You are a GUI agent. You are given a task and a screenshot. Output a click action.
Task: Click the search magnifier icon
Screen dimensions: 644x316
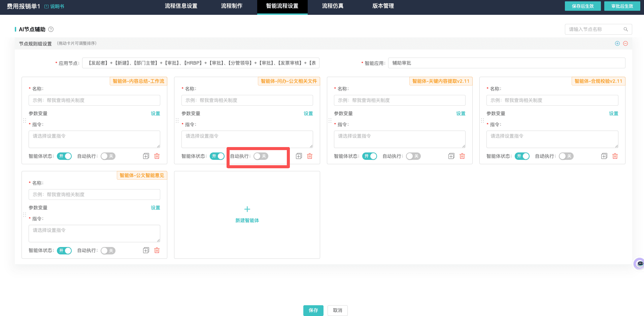(626, 29)
